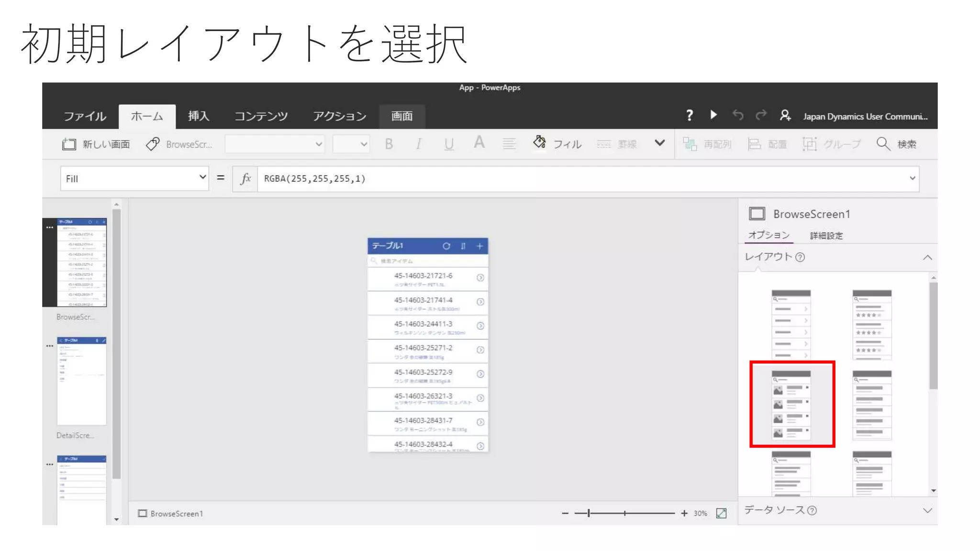Select the DetailScreen thumbnail

click(82, 381)
